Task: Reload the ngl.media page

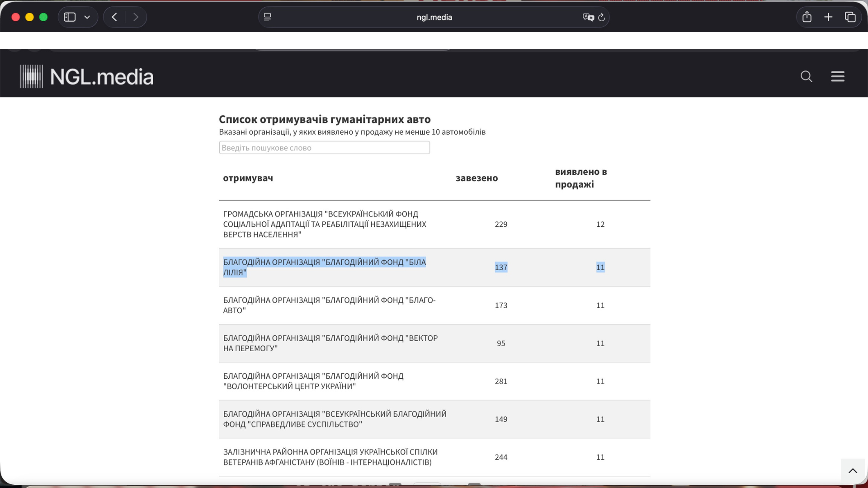Action: [x=602, y=17]
